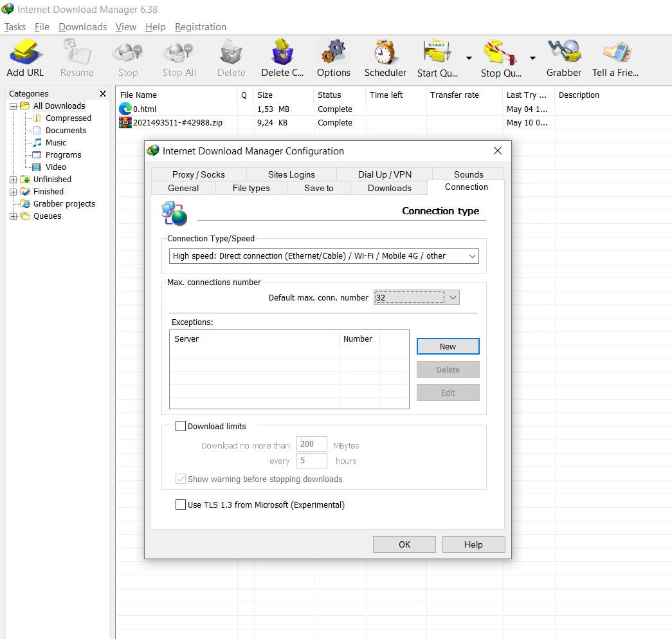Switch to the Save to tab
The image size is (672, 639).
point(318,188)
